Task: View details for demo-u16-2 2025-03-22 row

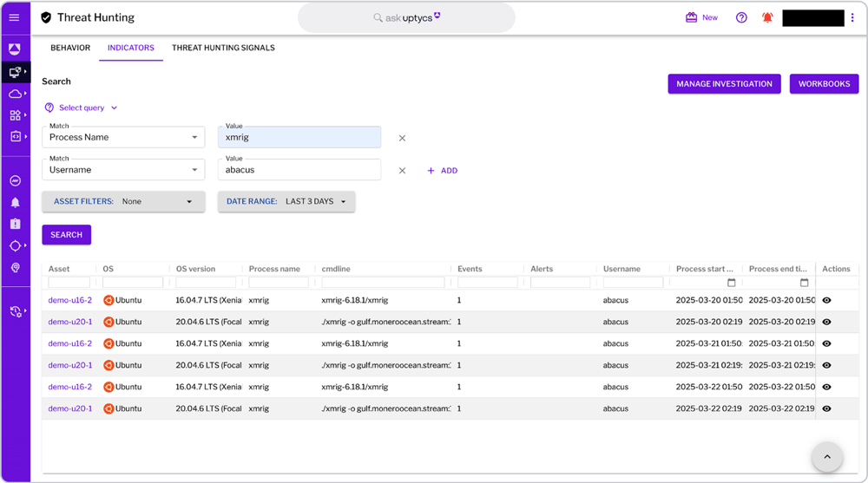Action: click(826, 388)
